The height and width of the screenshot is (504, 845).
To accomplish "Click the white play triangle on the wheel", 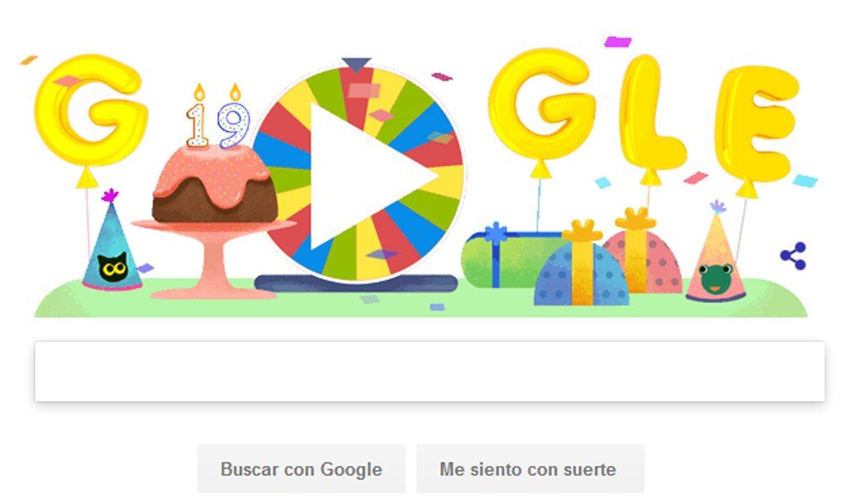I will coord(367,176).
